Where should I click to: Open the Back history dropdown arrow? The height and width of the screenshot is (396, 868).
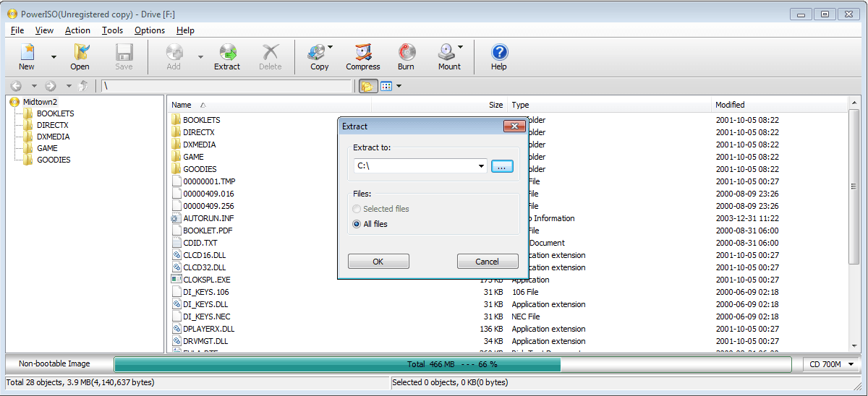coord(33,86)
